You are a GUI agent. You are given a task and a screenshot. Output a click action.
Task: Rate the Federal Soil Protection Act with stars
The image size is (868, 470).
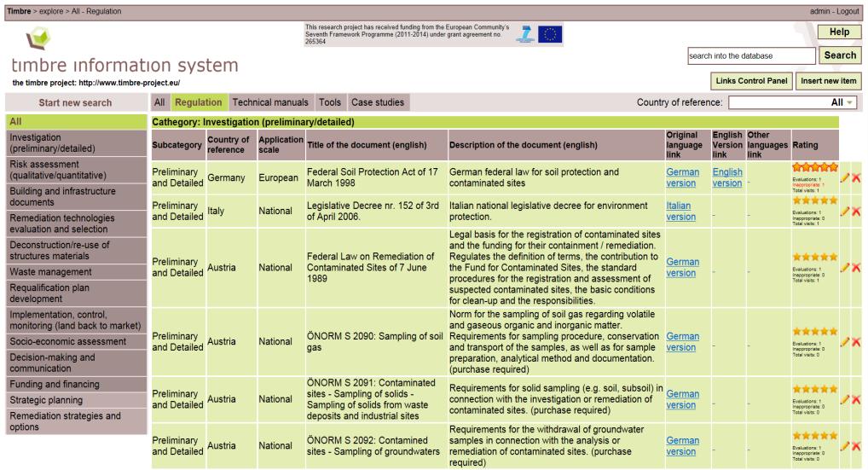815,166
